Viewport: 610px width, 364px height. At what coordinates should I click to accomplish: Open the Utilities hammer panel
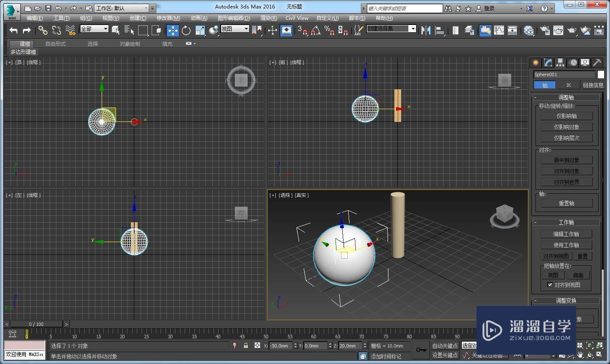tap(597, 63)
